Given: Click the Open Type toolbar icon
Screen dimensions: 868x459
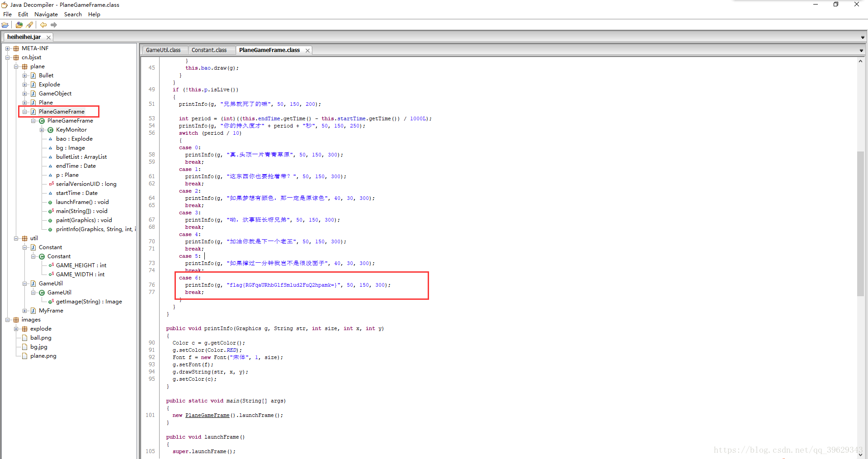Looking at the screenshot, I should tap(19, 25).
